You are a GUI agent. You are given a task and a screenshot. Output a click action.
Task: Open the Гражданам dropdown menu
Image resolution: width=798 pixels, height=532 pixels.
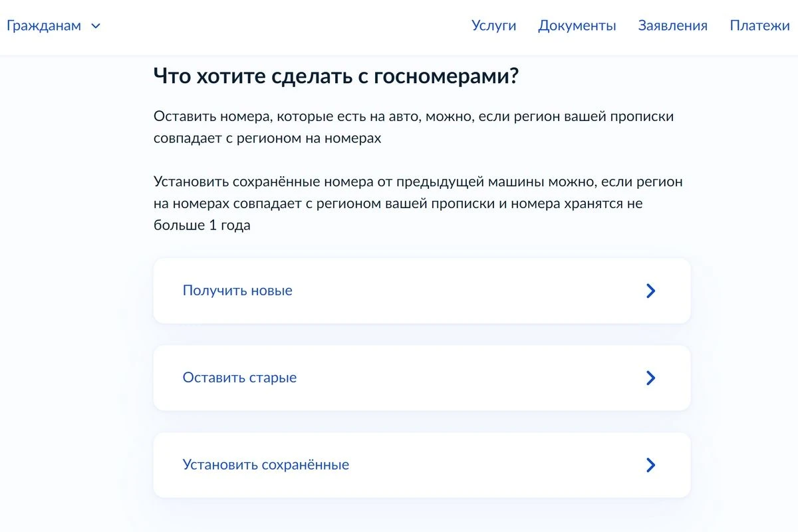pyautogui.click(x=53, y=26)
